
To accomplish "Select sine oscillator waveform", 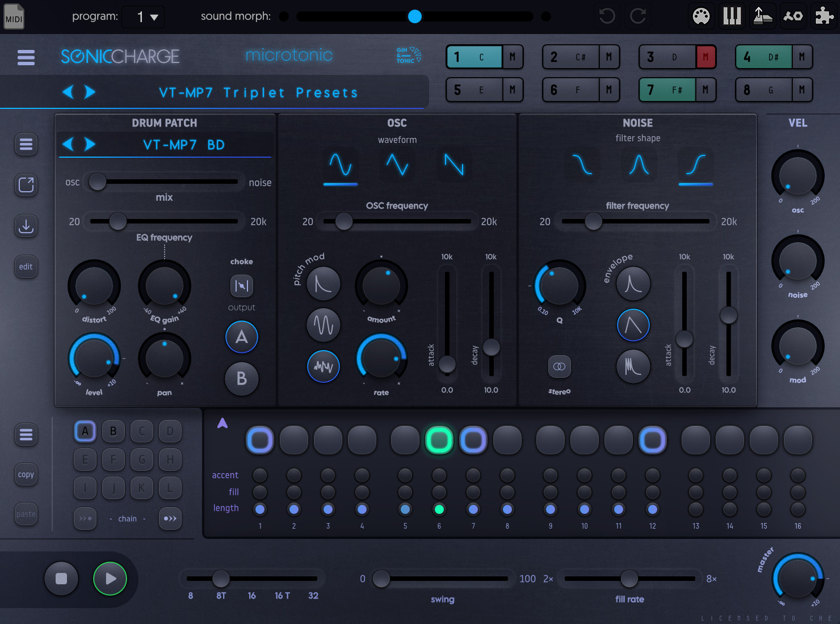I will 341,165.
